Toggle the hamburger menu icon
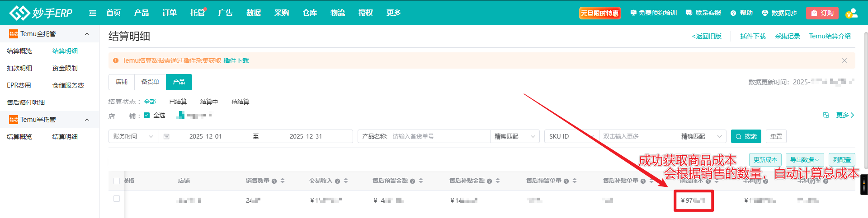 tap(93, 13)
